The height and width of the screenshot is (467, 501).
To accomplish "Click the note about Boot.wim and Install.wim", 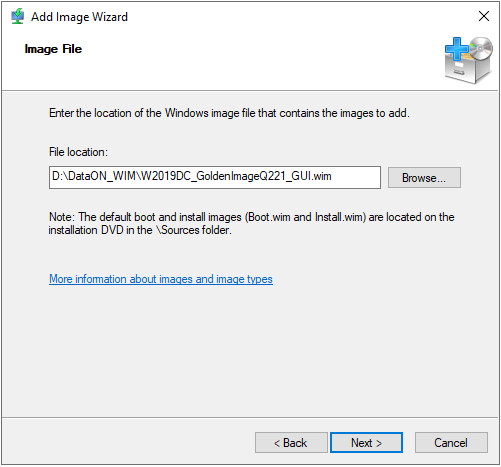I will (x=251, y=223).
